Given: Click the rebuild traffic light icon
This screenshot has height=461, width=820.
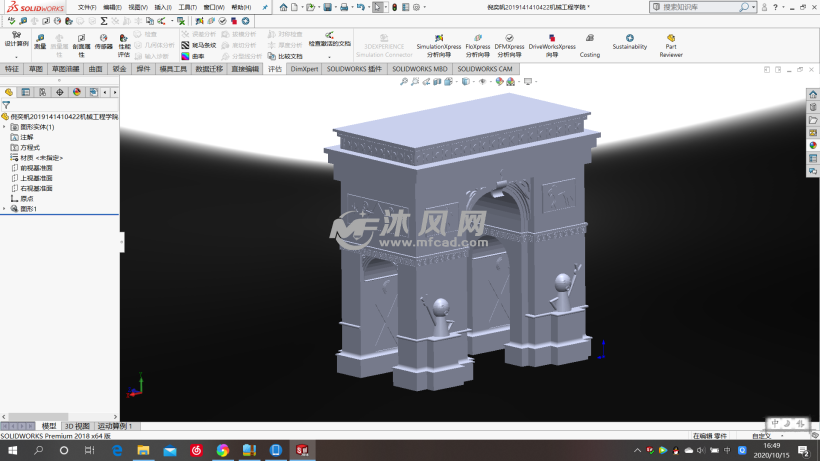Looking at the screenshot, I should tap(395, 7).
